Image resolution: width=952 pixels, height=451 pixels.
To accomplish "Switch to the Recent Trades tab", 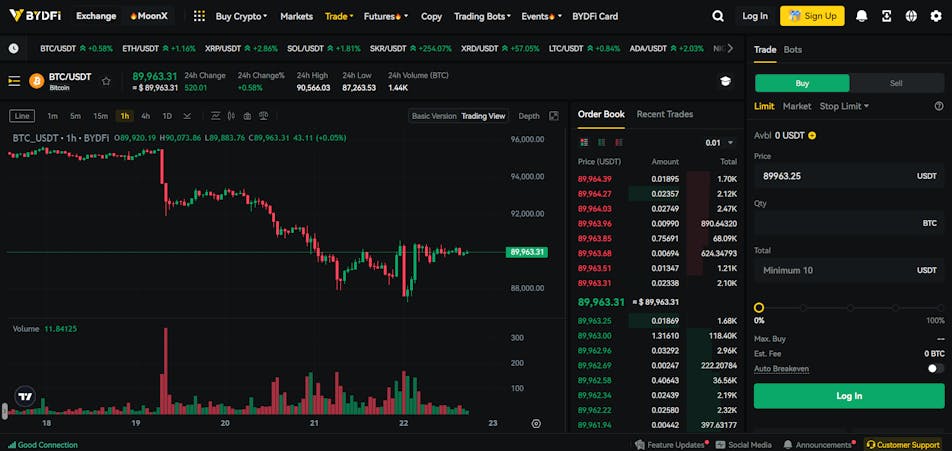I will pos(664,114).
